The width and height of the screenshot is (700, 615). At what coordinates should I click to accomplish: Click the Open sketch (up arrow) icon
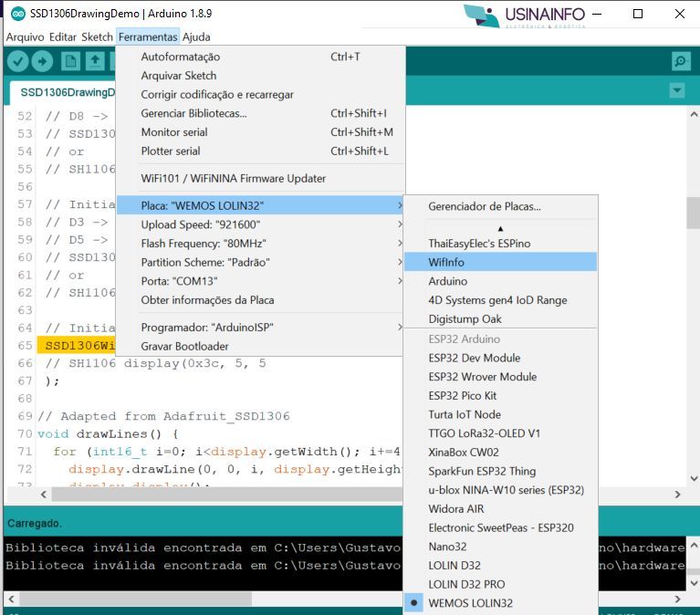coord(95,61)
